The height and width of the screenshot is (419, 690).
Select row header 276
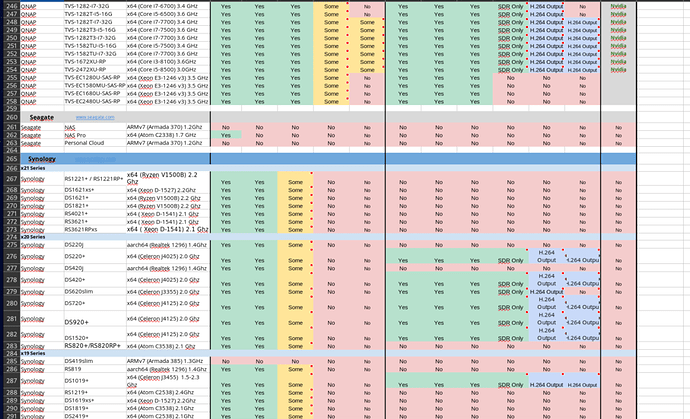(x=11, y=256)
